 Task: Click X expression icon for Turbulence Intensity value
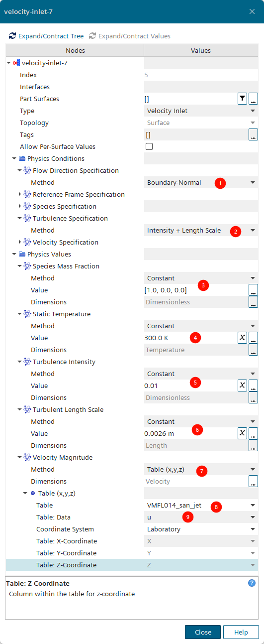pos(242,386)
